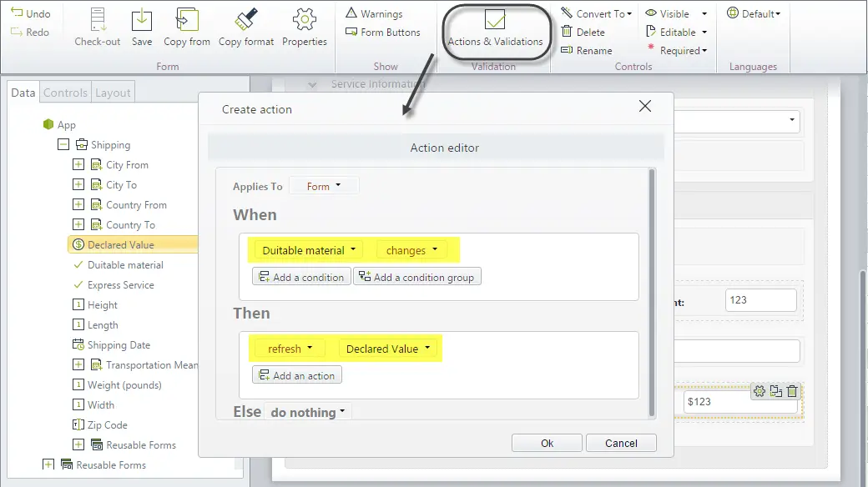Select Shipping Date attribute
Viewport: 868px width, 487px height.
111,344
